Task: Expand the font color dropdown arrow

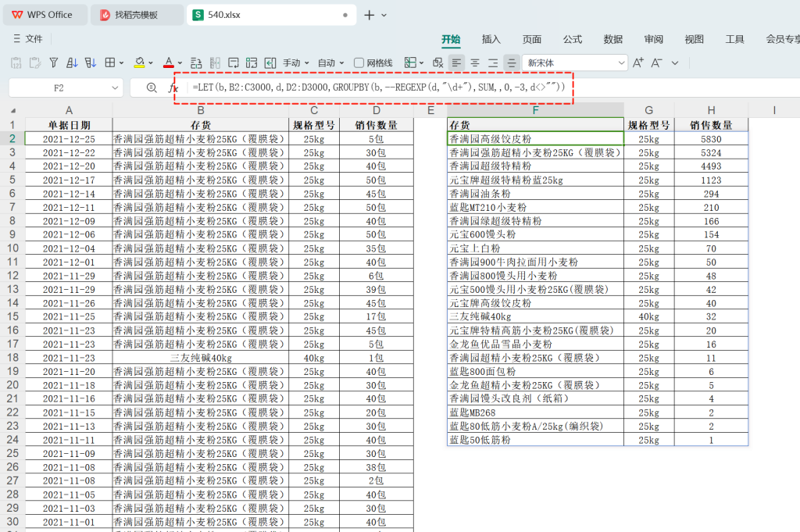Action: pos(180,62)
